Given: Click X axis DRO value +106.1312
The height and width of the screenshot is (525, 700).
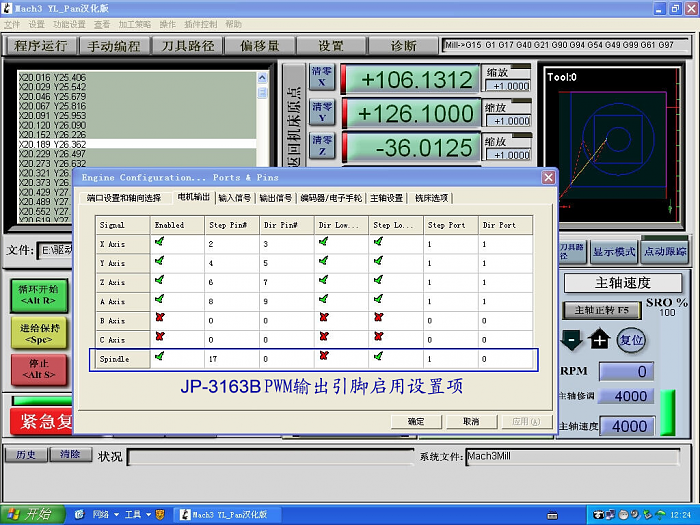Looking at the screenshot, I should 412,79.
